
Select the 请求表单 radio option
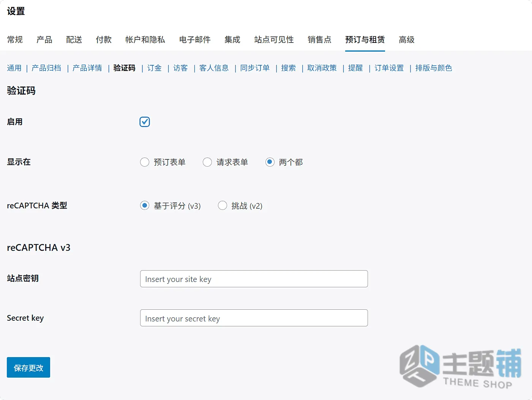(x=207, y=162)
